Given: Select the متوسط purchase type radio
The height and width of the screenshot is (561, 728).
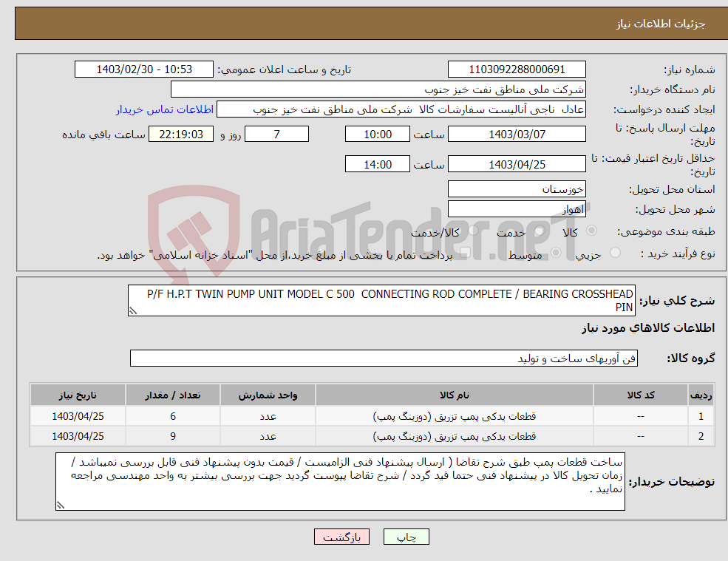Looking at the screenshot, I should pos(556,253).
